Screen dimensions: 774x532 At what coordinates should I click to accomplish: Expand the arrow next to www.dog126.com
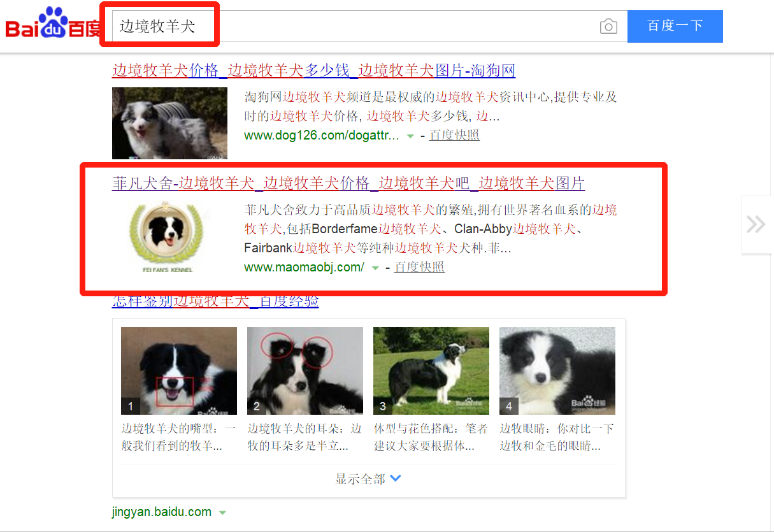click(410, 136)
